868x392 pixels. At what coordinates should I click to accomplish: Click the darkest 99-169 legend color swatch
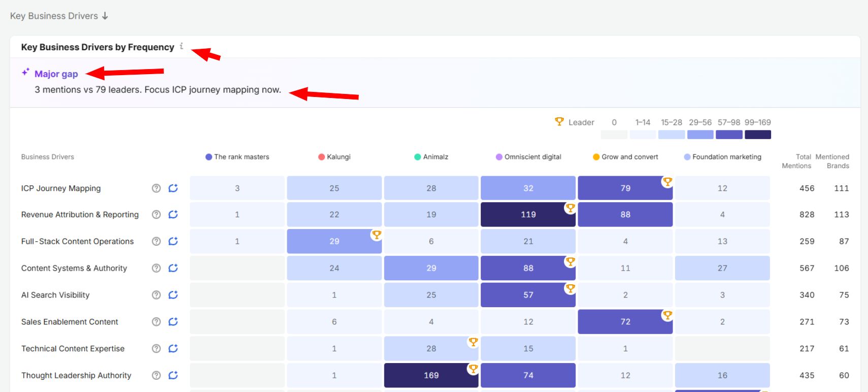(x=758, y=135)
